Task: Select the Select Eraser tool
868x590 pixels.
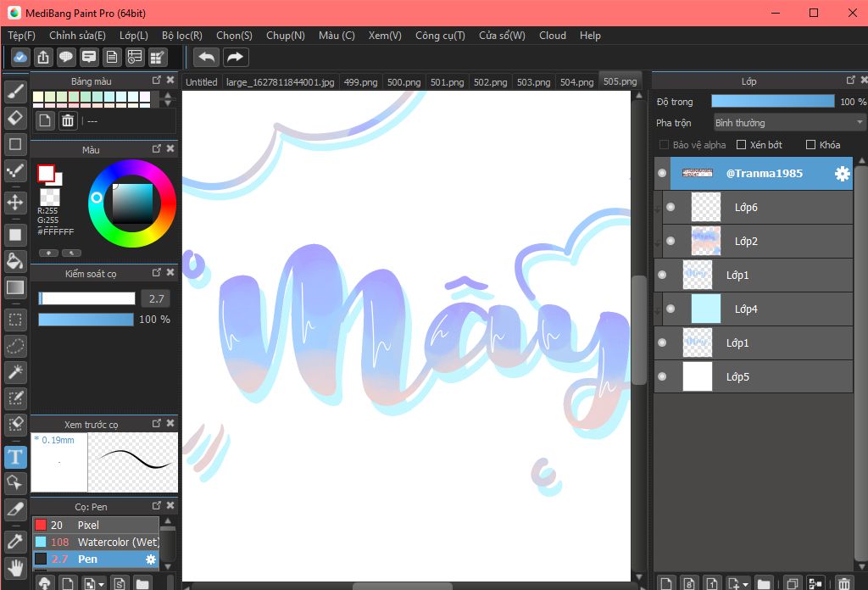Action: (x=15, y=425)
